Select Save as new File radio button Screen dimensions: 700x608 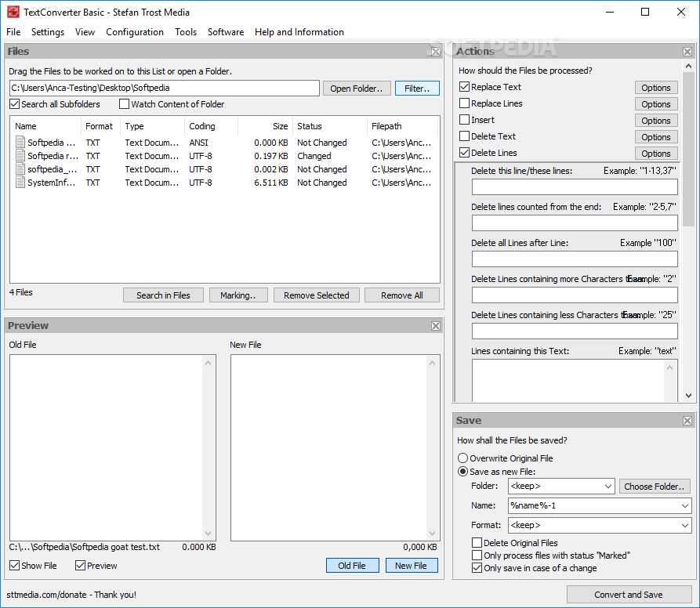[463, 472]
